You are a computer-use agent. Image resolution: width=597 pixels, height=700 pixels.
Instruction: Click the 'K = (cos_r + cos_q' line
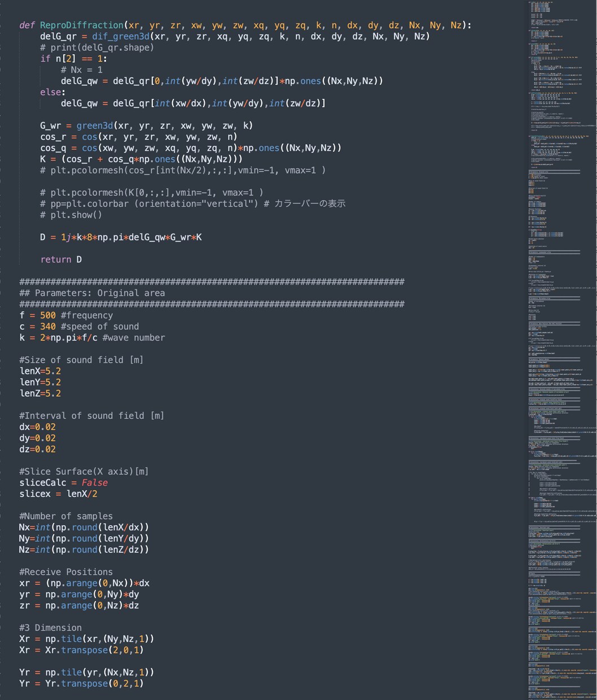coord(141,159)
